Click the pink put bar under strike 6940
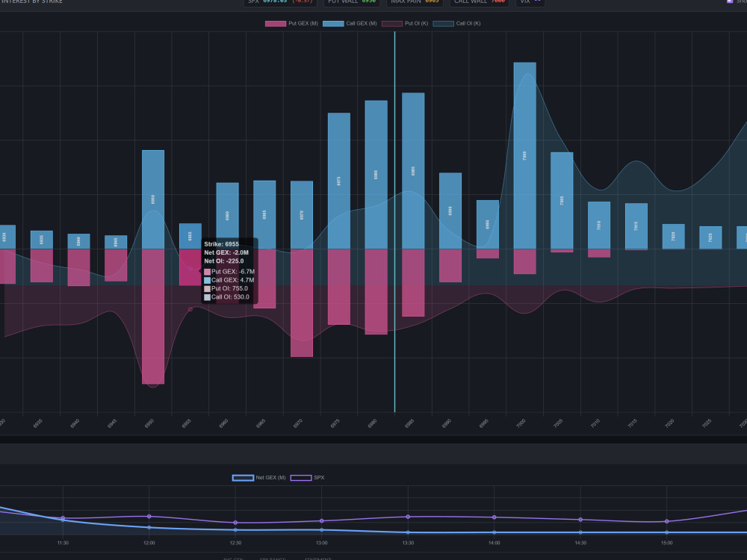The width and height of the screenshot is (747, 560). click(x=78, y=267)
